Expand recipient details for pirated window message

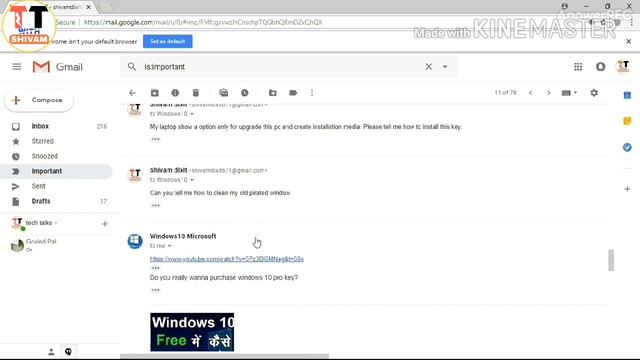[x=192, y=180]
